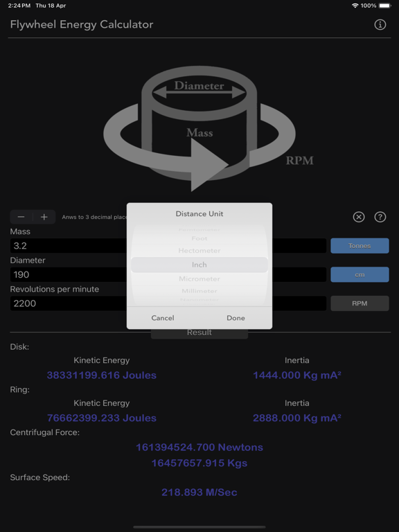This screenshot has height=532, width=399.
Task: Open the info icon in the header
Action: click(x=380, y=24)
